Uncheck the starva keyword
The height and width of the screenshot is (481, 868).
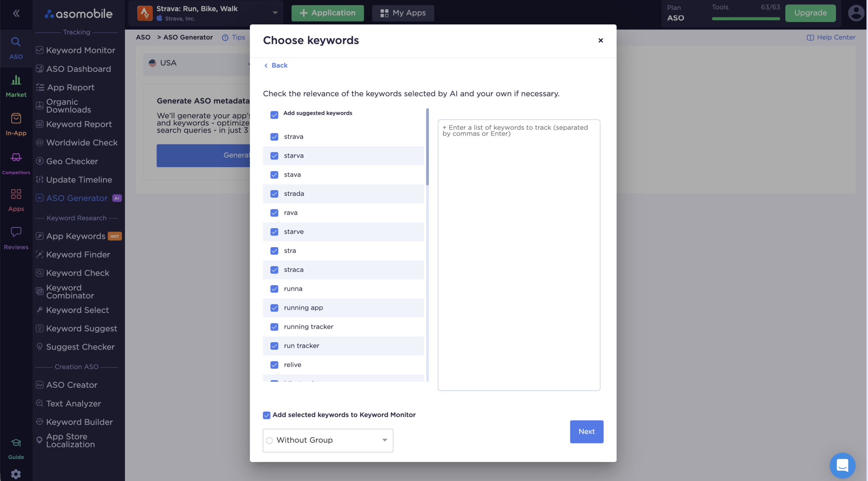click(274, 156)
